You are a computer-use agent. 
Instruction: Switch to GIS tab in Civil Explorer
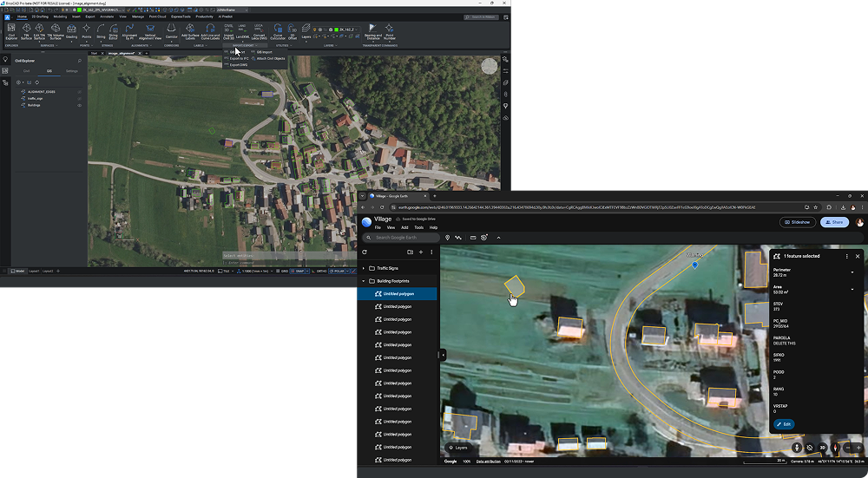[x=49, y=71]
